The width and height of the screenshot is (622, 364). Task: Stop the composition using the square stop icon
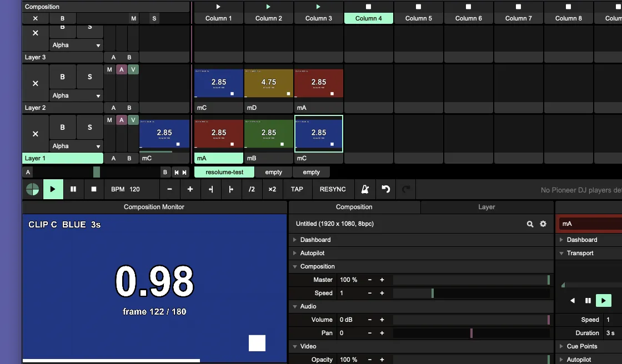[94, 189]
